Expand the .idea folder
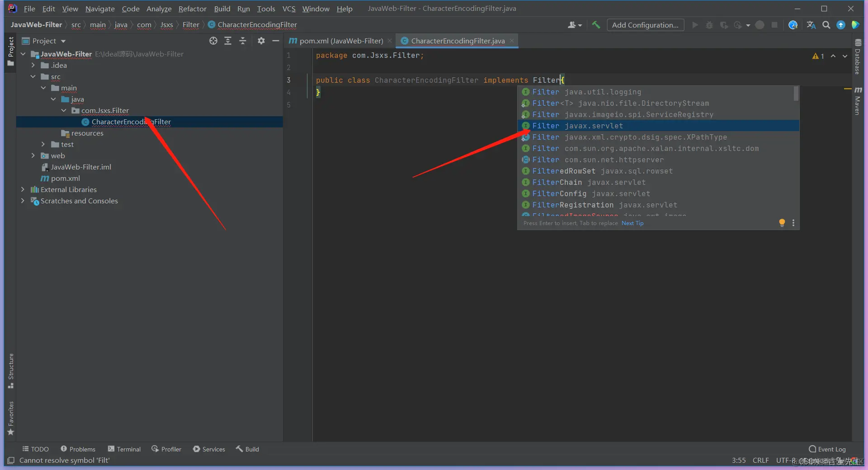This screenshot has height=470, width=868. click(x=33, y=66)
